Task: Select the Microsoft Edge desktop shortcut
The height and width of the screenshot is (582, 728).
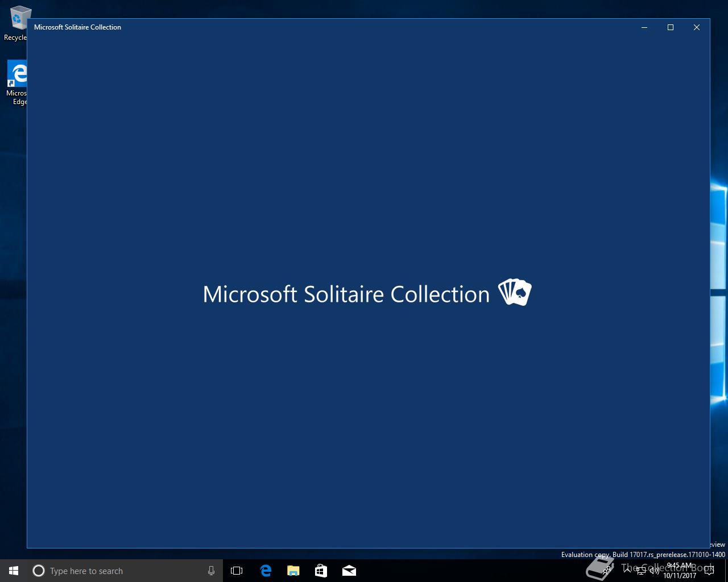Action: coord(16,82)
